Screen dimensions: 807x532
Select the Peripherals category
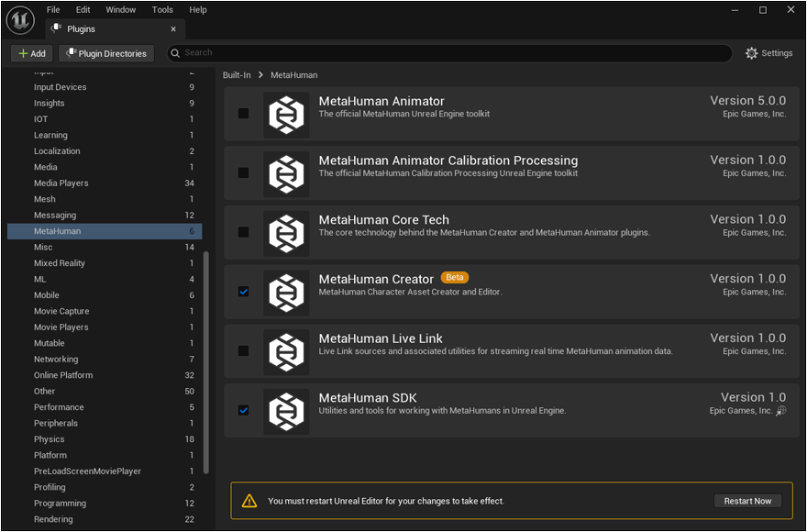(105, 423)
